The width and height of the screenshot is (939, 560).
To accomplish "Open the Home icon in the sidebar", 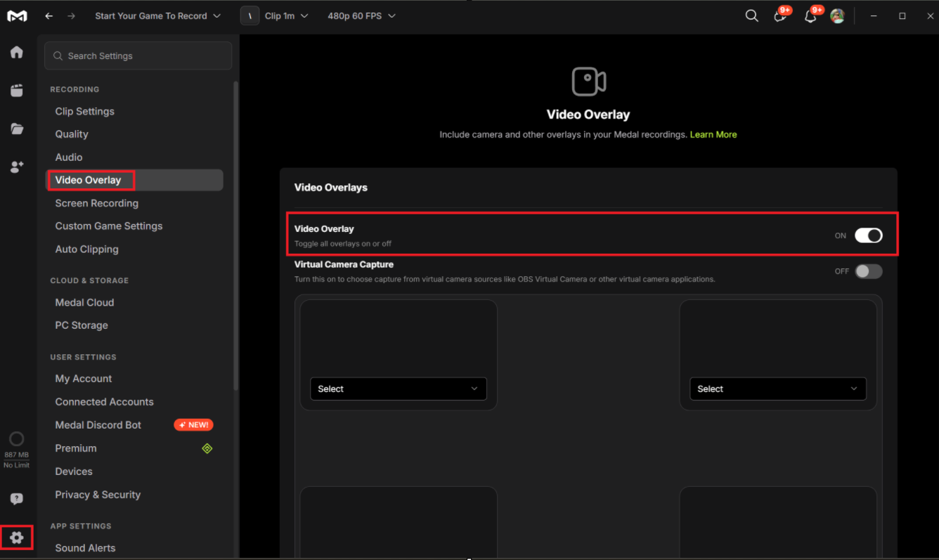I will [17, 52].
